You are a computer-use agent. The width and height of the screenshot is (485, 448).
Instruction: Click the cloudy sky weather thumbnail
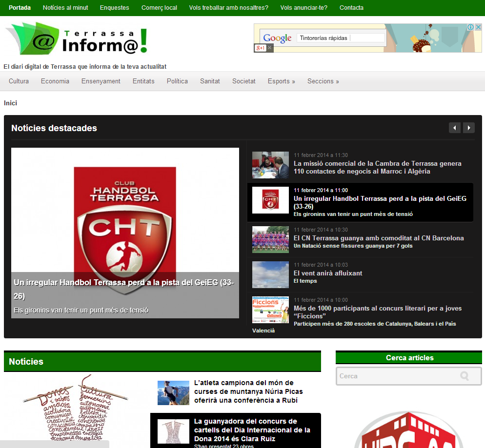pyautogui.click(x=270, y=274)
